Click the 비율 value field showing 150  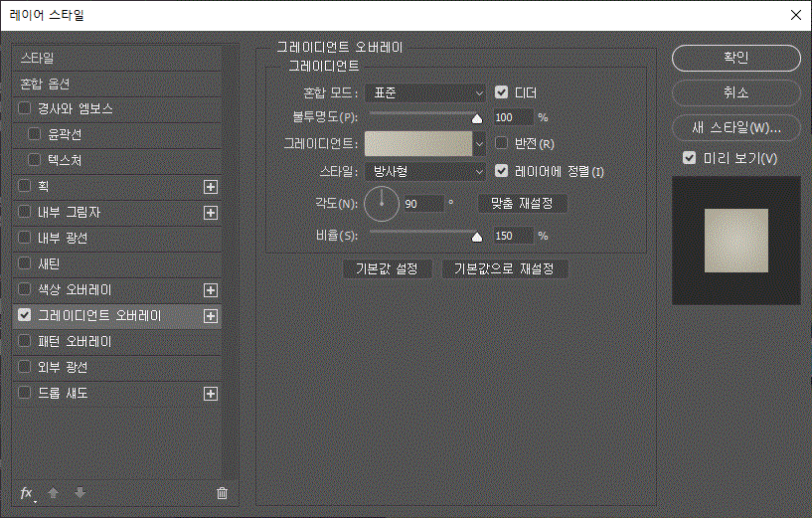[x=513, y=236]
